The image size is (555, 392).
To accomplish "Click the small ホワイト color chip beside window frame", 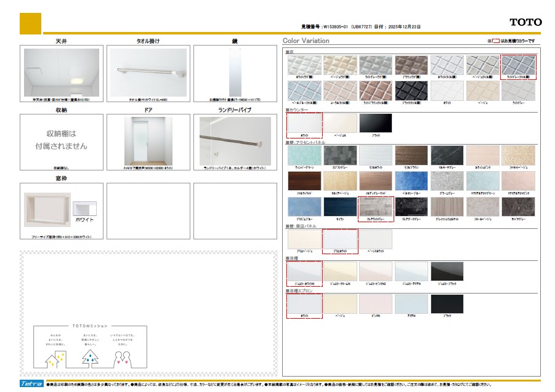I will (x=84, y=212).
